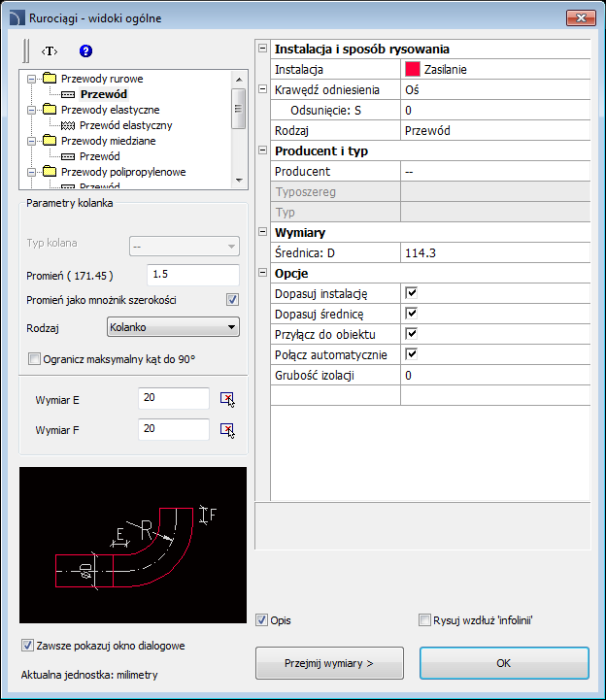Click the Promień value input field
This screenshot has width=606, height=700.
[x=193, y=275]
